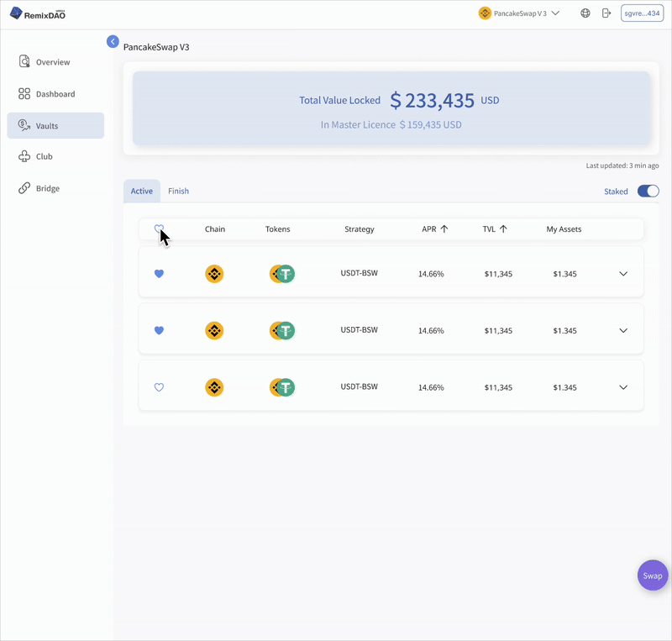This screenshot has width=672, height=641.
Task: Sort by APR column arrow
Action: (x=444, y=229)
